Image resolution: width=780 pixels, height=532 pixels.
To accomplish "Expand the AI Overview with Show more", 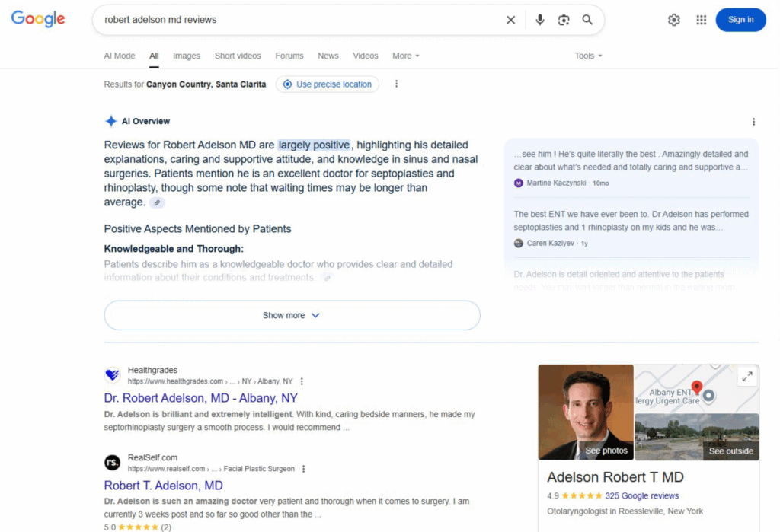I will (x=292, y=315).
